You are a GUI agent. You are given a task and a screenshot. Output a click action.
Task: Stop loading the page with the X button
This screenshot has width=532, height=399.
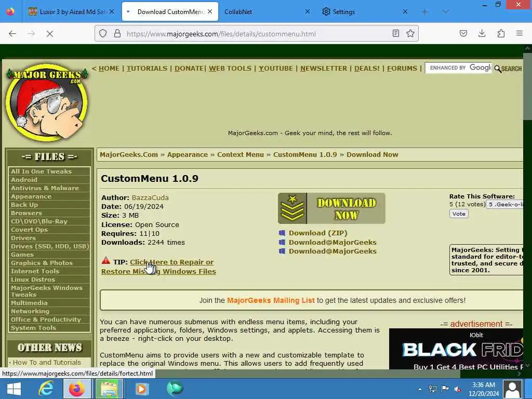tap(49, 34)
